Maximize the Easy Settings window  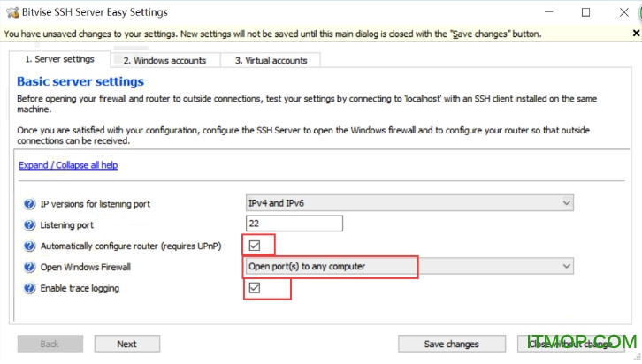click(x=585, y=12)
